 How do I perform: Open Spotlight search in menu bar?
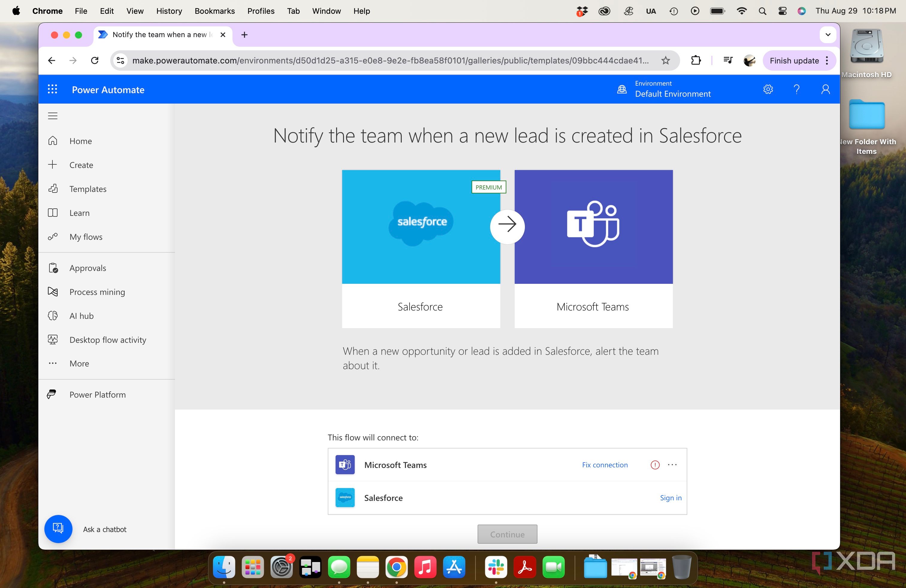[x=762, y=11]
